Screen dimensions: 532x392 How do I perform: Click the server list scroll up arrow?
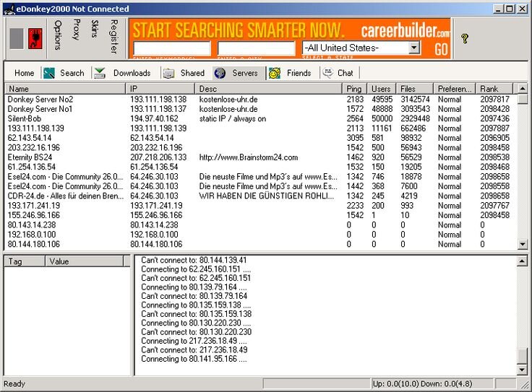tap(523, 89)
